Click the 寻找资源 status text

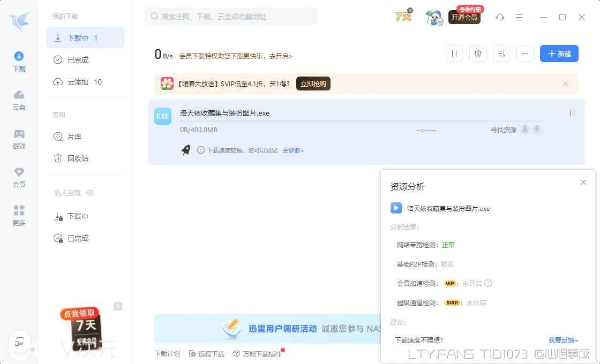pos(503,130)
